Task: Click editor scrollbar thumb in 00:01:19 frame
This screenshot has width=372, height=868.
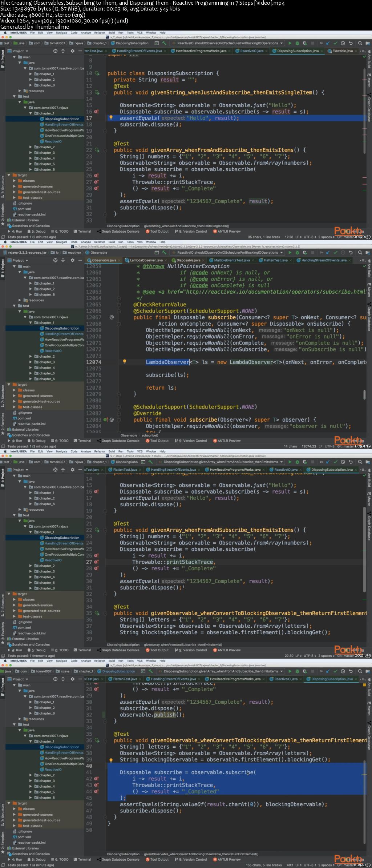Action: coord(364,395)
